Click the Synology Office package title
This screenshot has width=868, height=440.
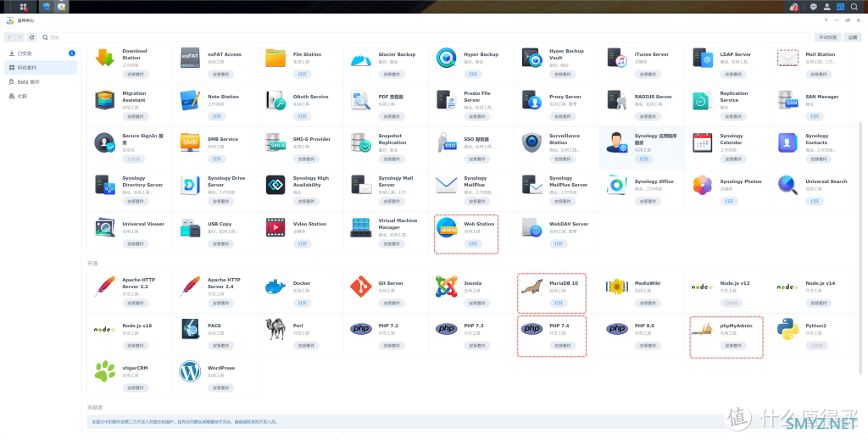[x=654, y=181]
